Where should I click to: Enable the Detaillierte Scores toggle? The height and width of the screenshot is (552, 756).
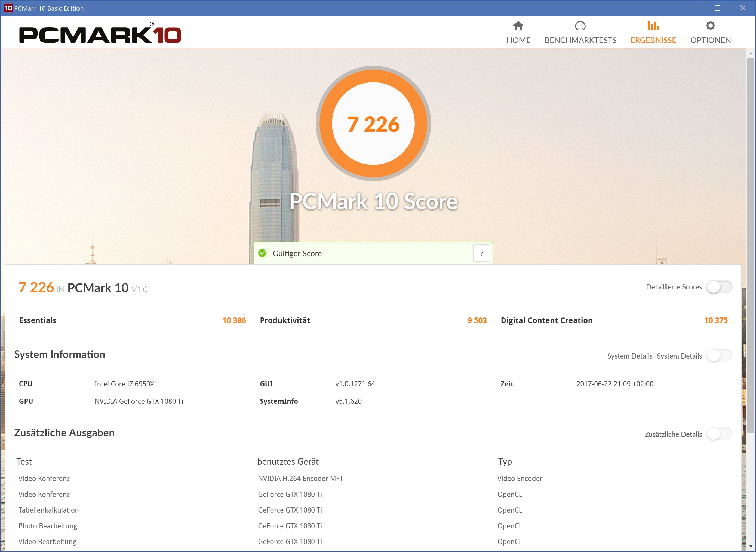coord(719,287)
